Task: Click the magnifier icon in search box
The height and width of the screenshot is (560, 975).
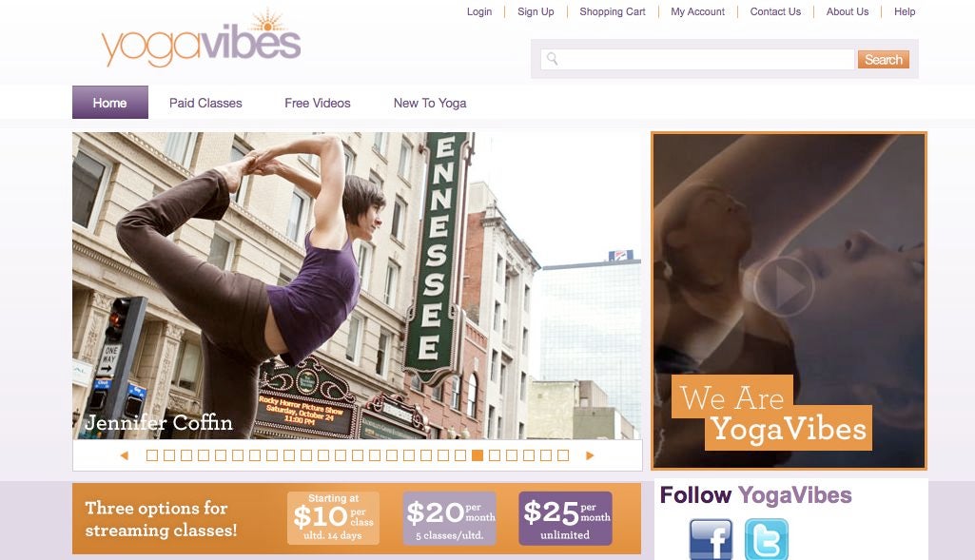Action: (x=552, y=59)
